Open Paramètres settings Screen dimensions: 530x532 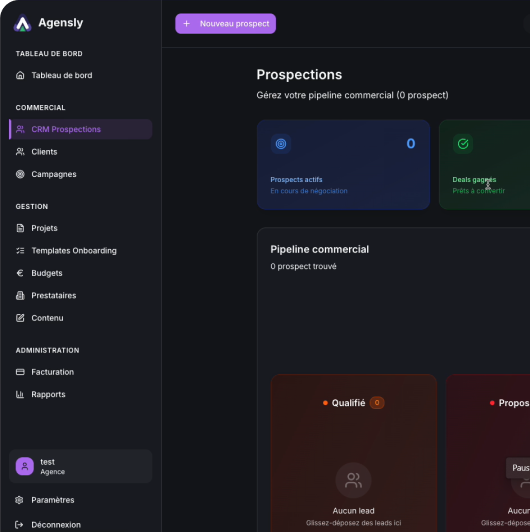(x=80, y=500)
